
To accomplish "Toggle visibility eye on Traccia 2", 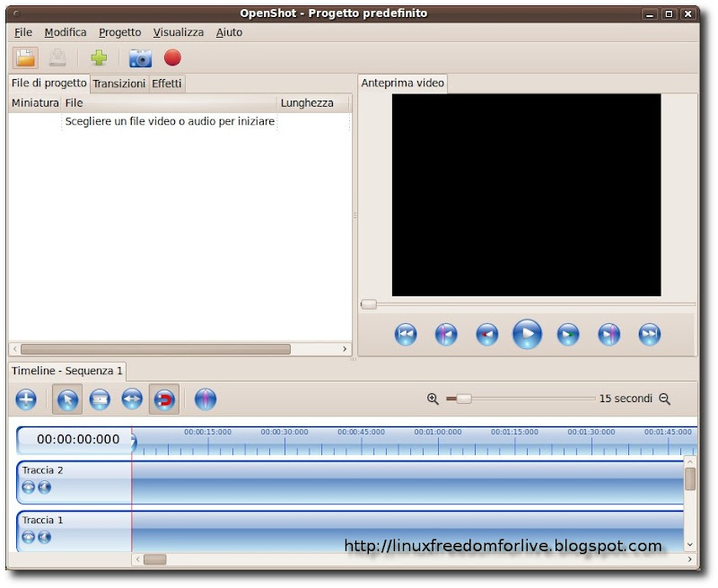I will [29, 487].
